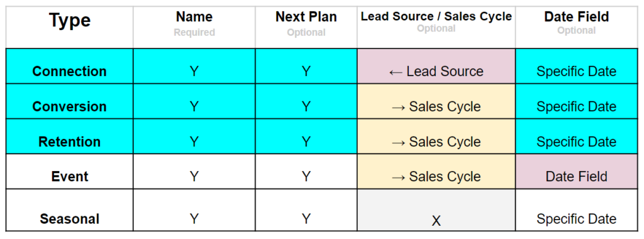The height and width of the screenshot is (239, 644).
Task: Select the Connection row label
Action: (69, 72)
